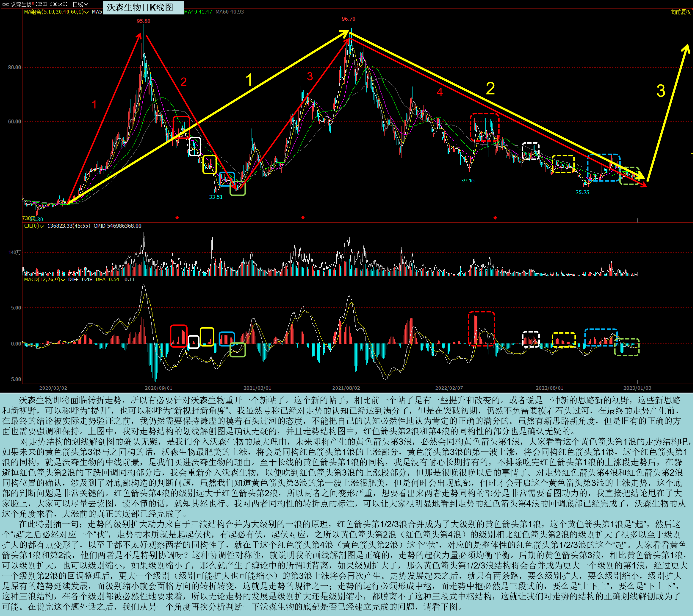Click the 2021/08/02 date axis label
The image size is (695, 616).
pyautogui.click(x=346, y=388)
